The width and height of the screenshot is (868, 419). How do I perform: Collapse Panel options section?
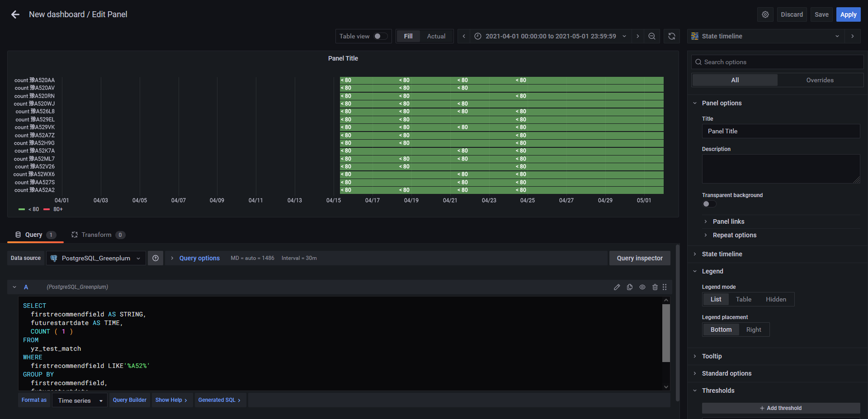tap(722, 103)
